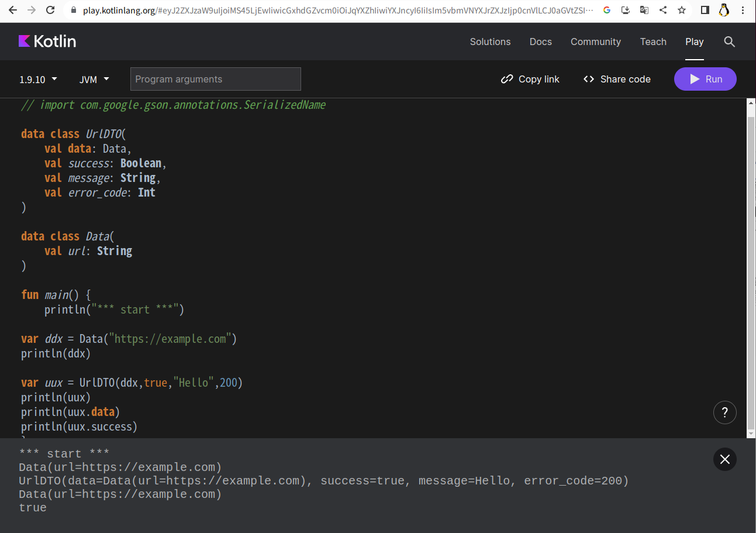Open the Community menu item
This screenshot has height=533, width=756.
(x=595, y=42)
